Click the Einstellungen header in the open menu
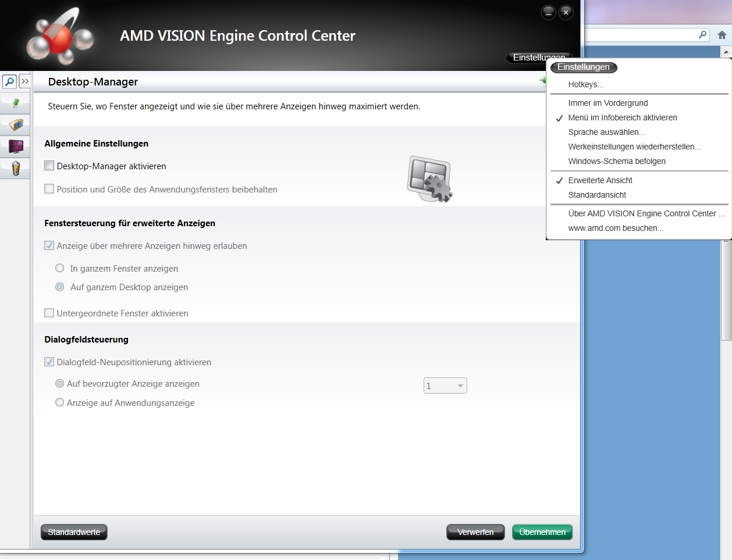Viewport: 732px width, 560px height. point(584,67)
